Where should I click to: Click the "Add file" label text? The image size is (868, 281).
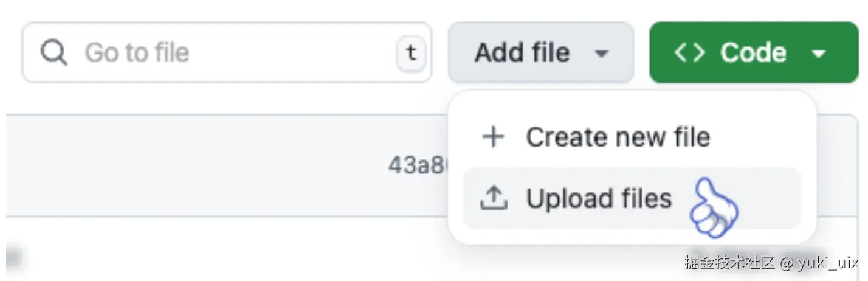pyautogui.click(x=522, y=52)
